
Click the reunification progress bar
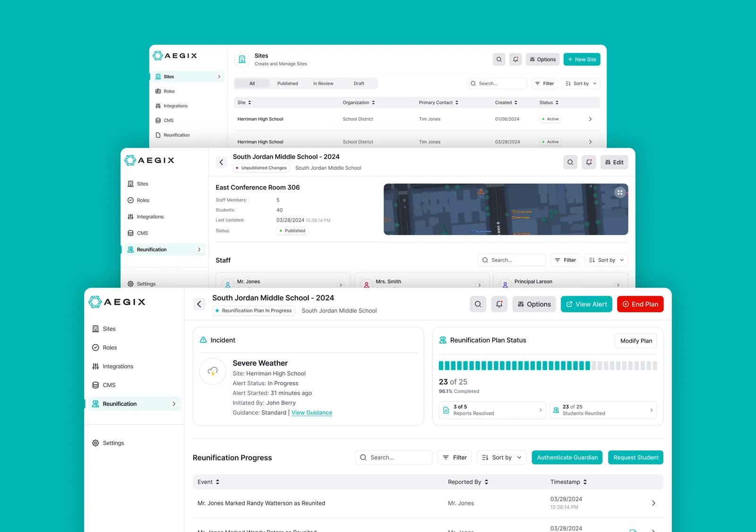tap(548, 366)
